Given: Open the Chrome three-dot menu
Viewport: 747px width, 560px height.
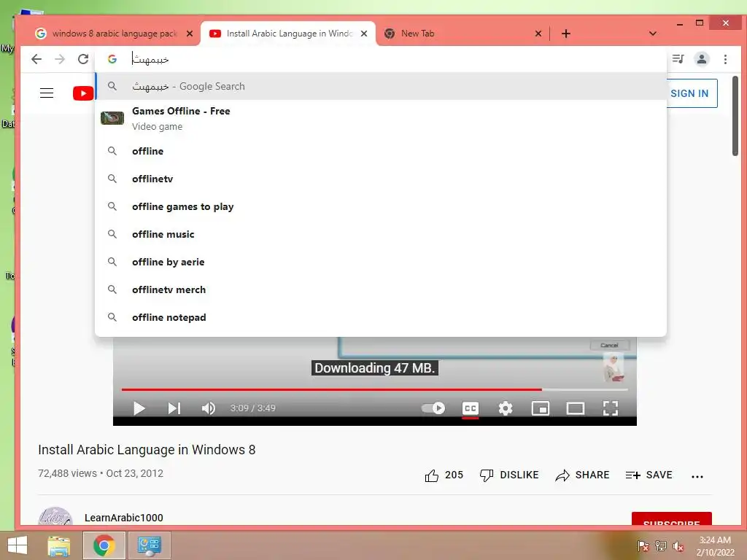Looking at the screenshot, I should click(x=725, y=59).
